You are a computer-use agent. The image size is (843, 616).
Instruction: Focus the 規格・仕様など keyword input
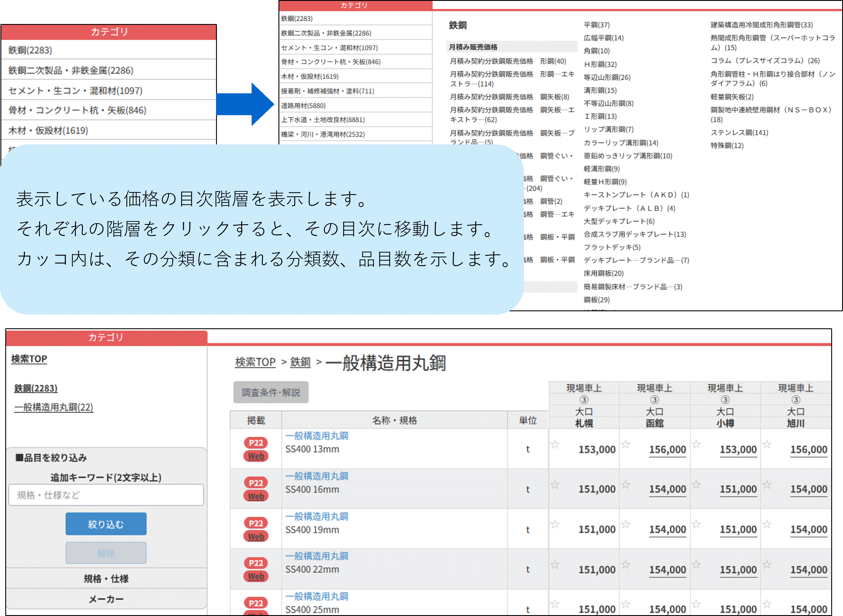(x=106, y=495)
